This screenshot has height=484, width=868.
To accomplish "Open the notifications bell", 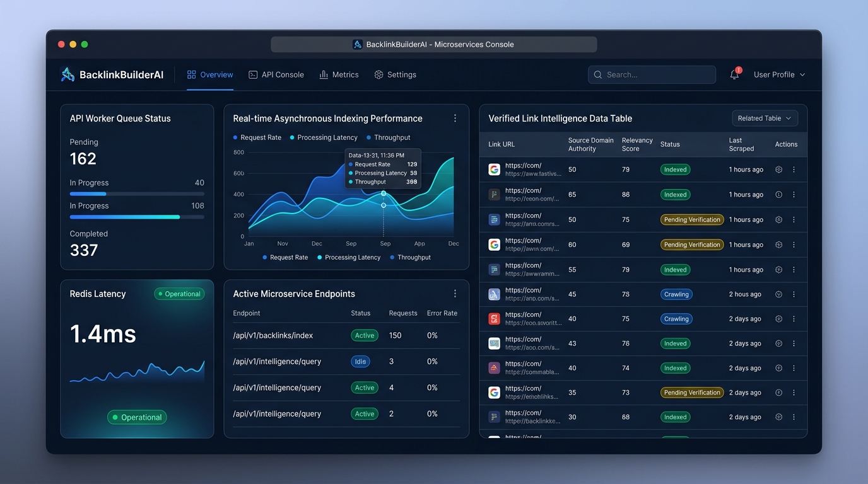I will [x=734, y=74].
